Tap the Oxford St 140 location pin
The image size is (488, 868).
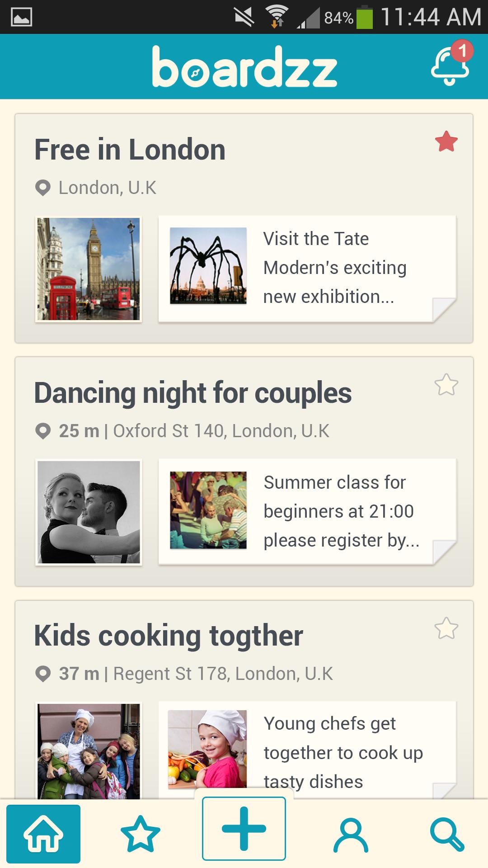(x=43, y=431)
